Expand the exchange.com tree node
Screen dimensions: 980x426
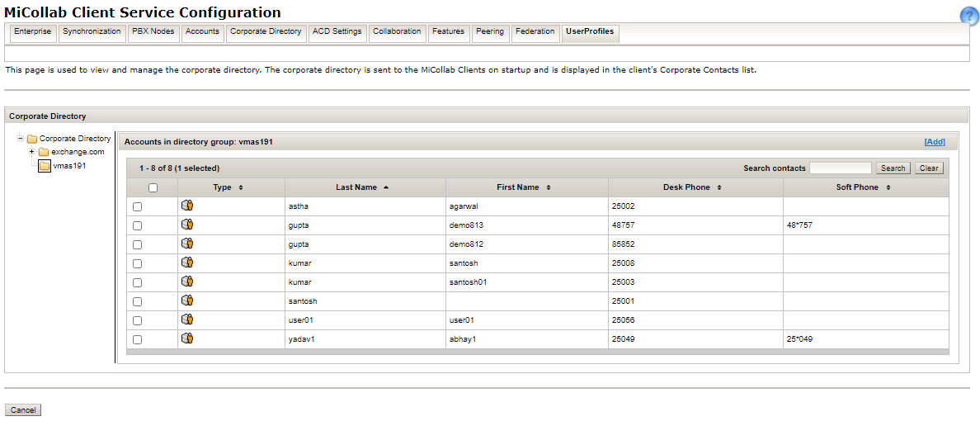31,152
